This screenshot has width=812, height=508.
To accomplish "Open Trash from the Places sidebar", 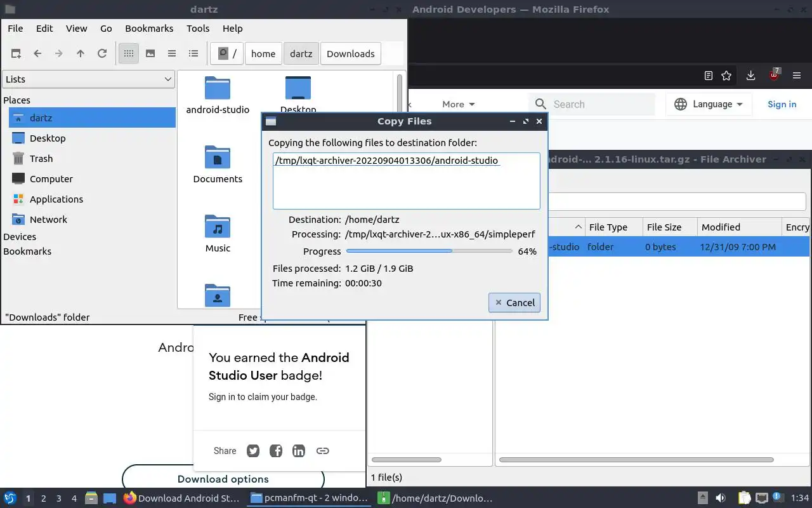I will [92, 158].
